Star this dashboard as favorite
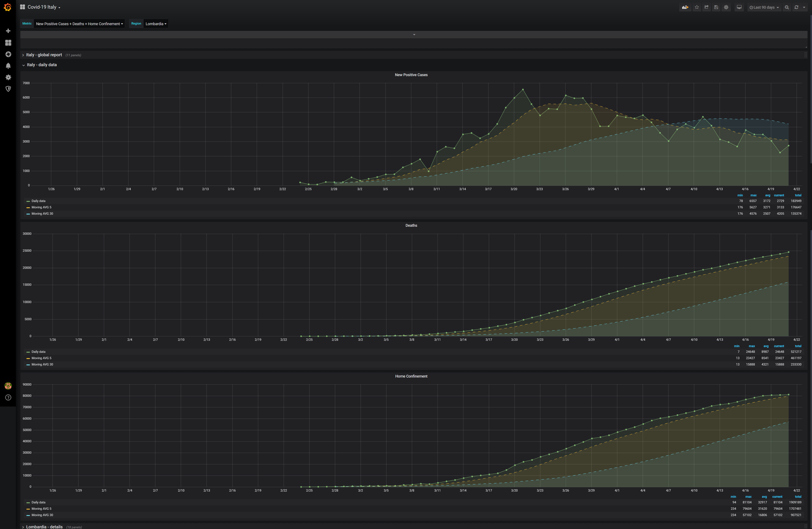 697,7
